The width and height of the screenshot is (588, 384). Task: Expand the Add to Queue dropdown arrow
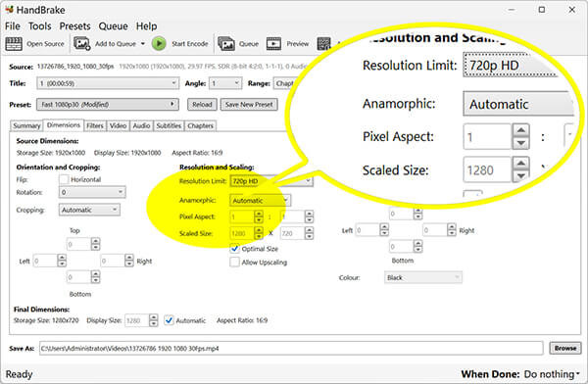click(x=143, y=44)
